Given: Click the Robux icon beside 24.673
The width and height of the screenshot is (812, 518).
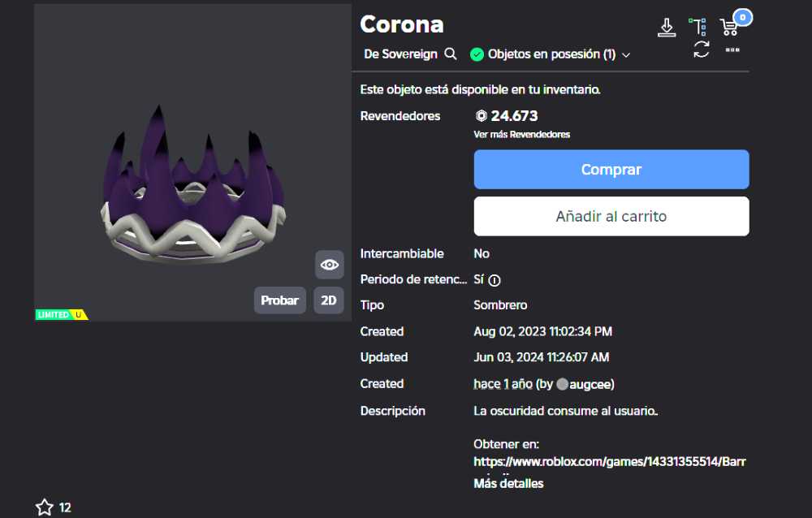Looking at the screenshot, I should tap(481, 115).
